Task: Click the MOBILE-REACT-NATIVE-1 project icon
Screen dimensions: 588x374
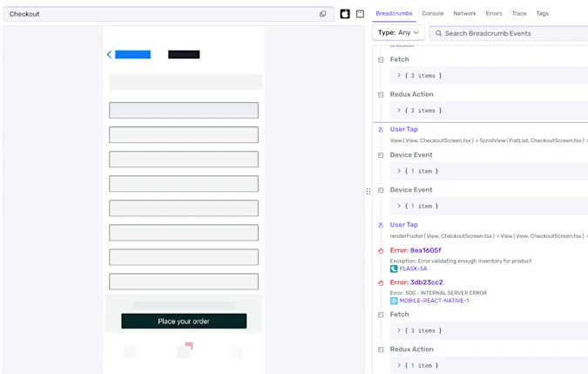Action: point(394,301)
